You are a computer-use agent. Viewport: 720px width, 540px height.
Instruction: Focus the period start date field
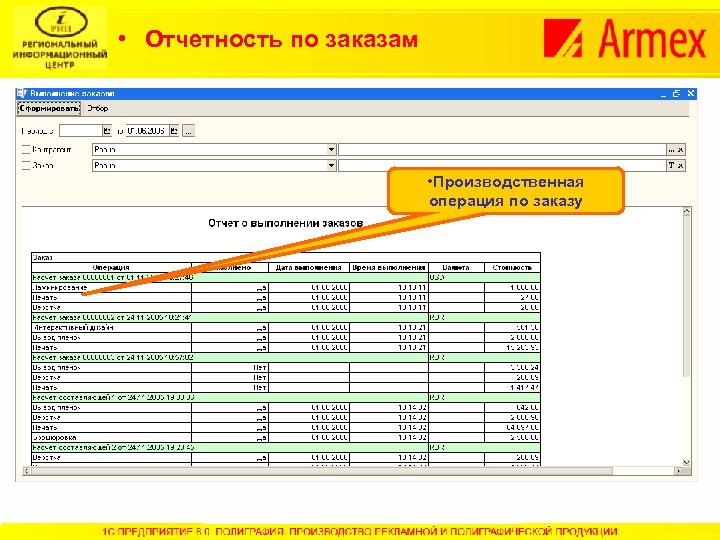click(81, 130)
